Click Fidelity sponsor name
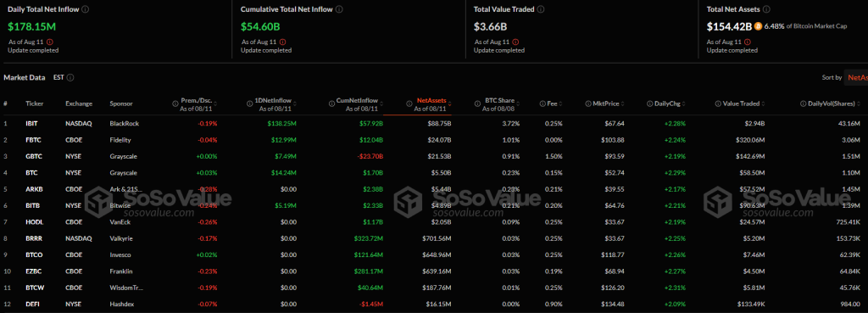 [120, 140]
